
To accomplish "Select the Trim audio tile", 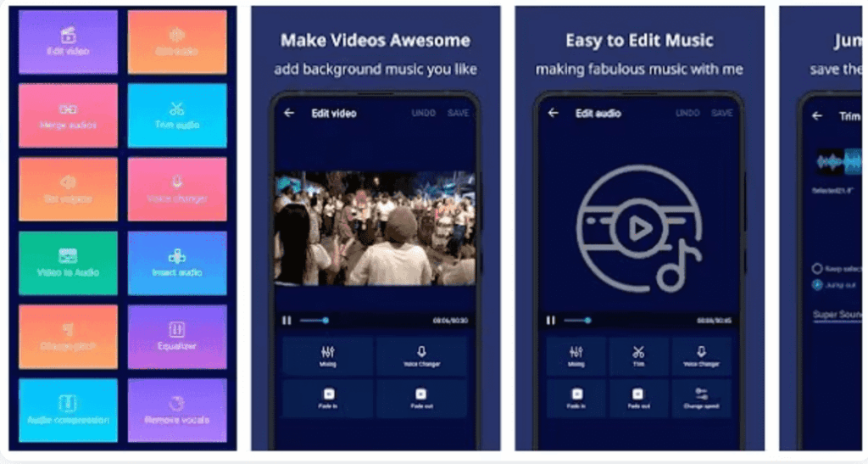I will click(x=177, y=115).
